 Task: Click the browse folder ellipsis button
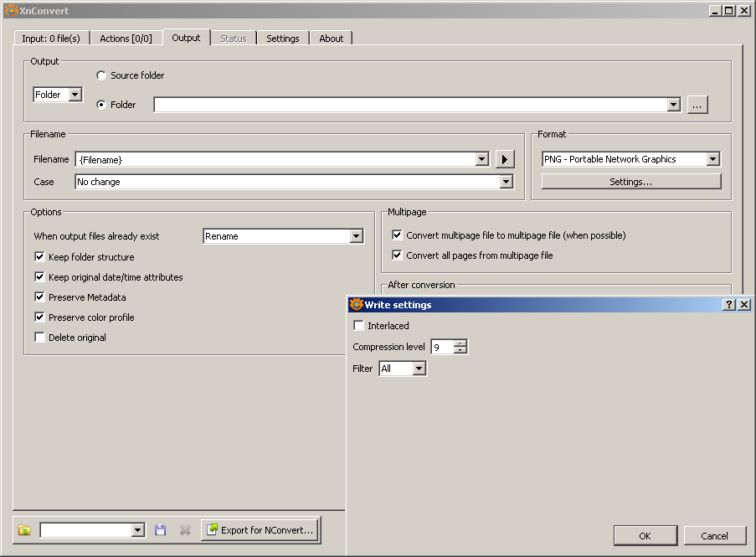tap(698, 105)
